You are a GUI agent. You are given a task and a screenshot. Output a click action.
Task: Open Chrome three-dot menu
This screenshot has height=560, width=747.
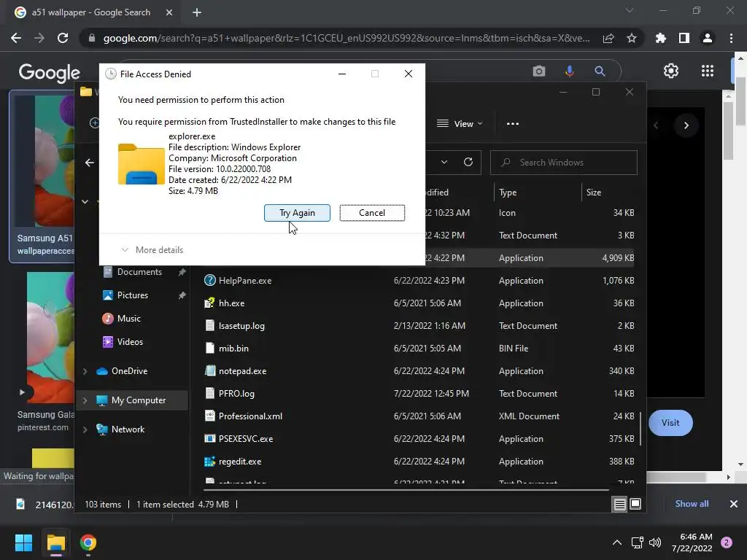731,38
